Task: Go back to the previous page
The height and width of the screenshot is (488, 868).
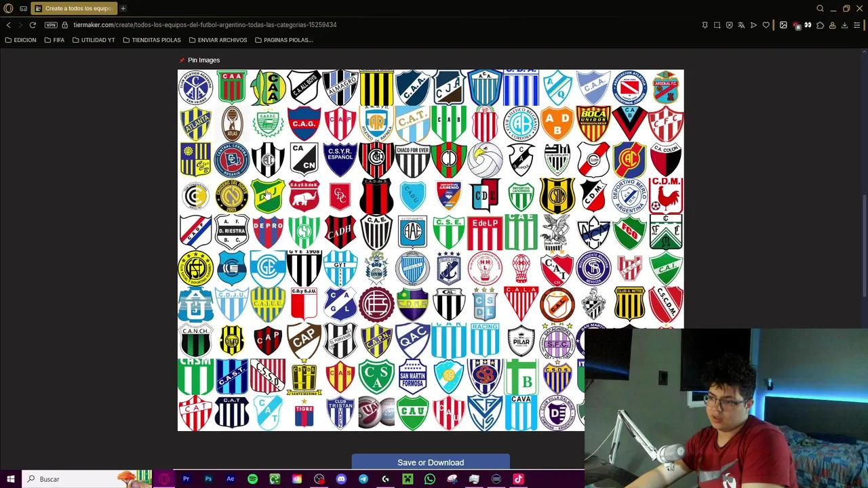Action: (8, 25)
